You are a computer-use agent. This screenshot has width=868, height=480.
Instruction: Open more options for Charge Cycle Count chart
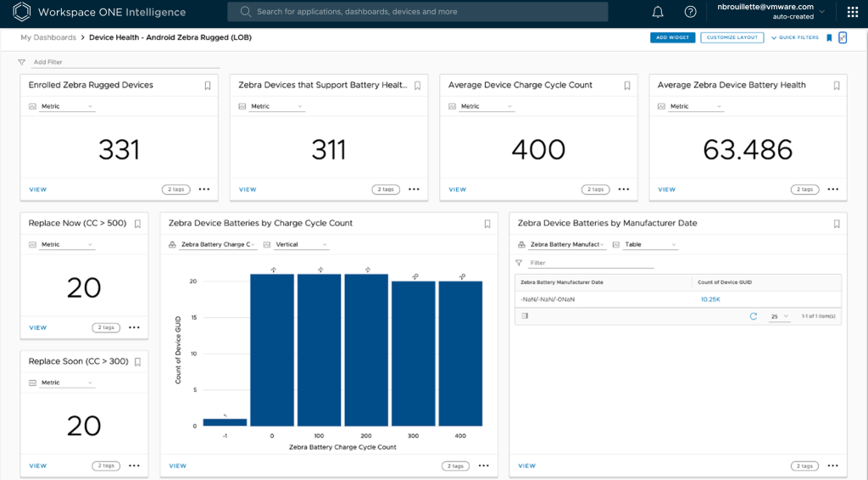484,466
